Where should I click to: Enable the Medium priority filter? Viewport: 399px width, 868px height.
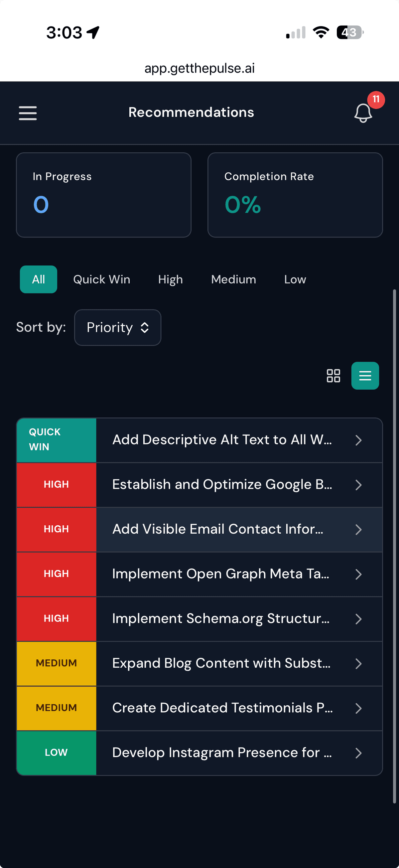pyautogui.click(x=234, y=279)
